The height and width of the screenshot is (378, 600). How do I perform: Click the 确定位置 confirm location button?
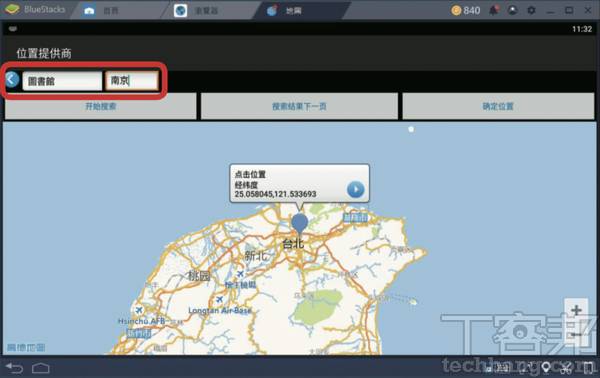click(x=498, y=106)
